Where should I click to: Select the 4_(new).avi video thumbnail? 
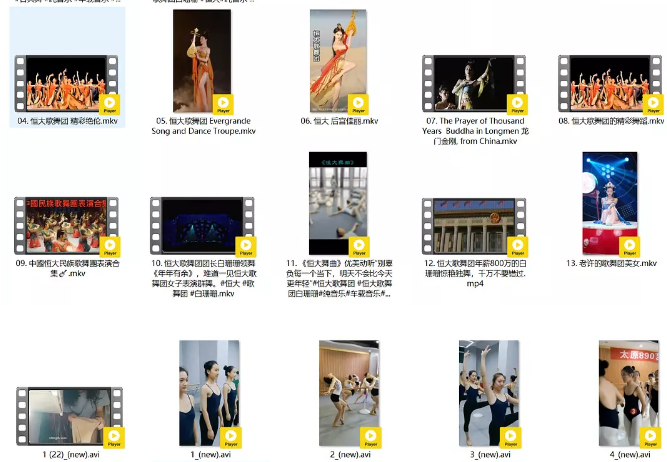(x=629, y=393)
